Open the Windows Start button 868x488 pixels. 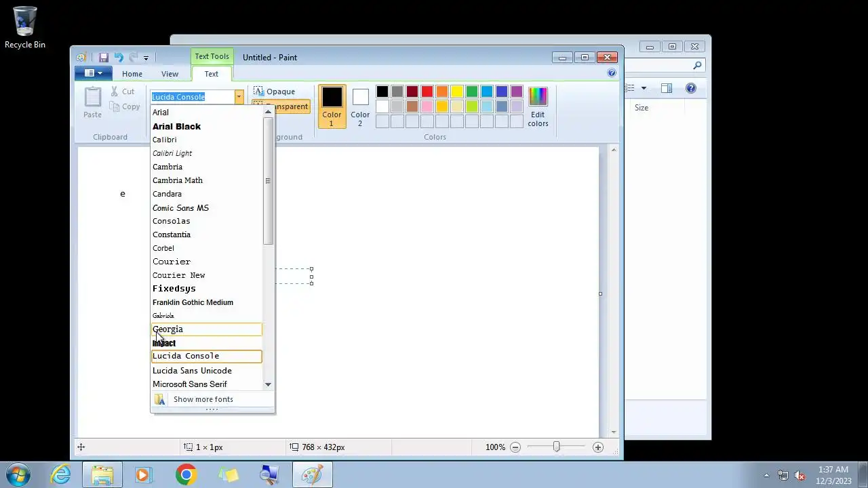click(18, 474)
